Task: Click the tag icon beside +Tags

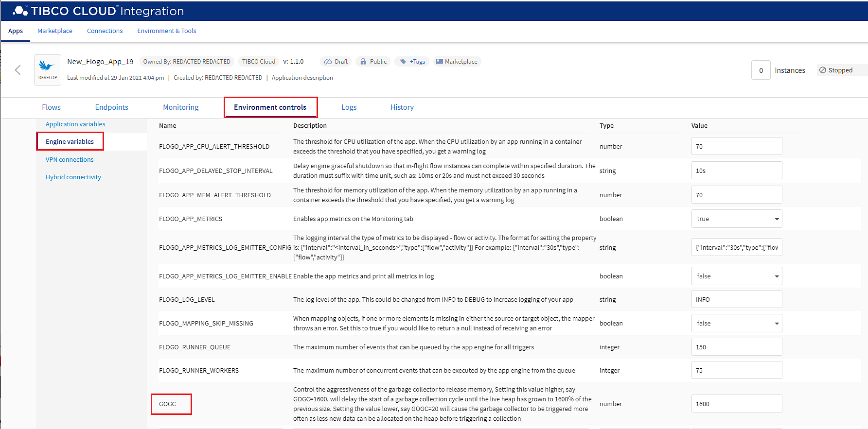Action: point(403,61)
